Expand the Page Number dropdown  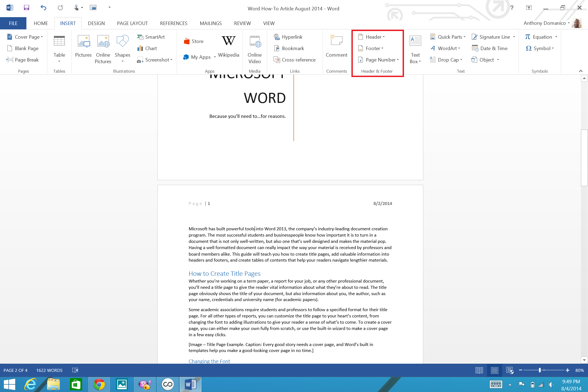point(377,60)
